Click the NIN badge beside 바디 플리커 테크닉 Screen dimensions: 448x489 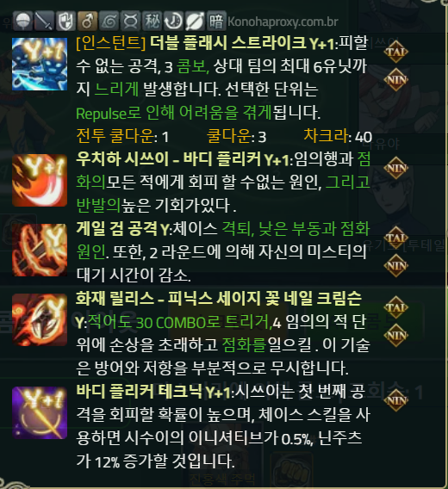coord(395,400)
